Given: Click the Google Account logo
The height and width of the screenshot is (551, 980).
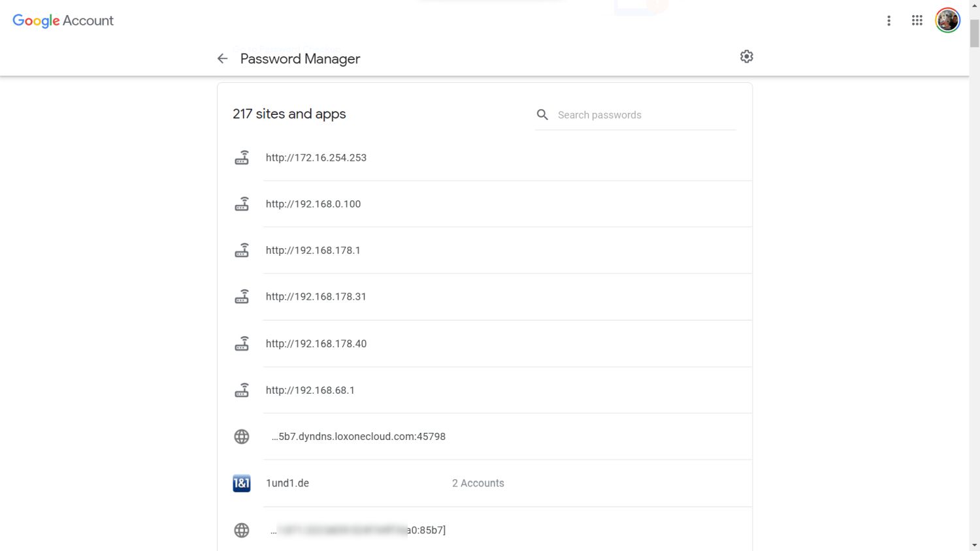Looking at the screenshot, I should (63, 21).
